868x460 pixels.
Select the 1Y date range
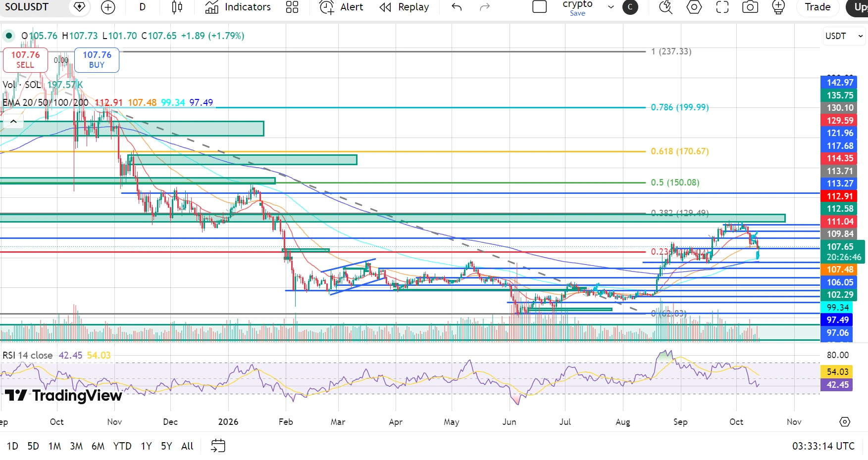click(x=146, y=446)
